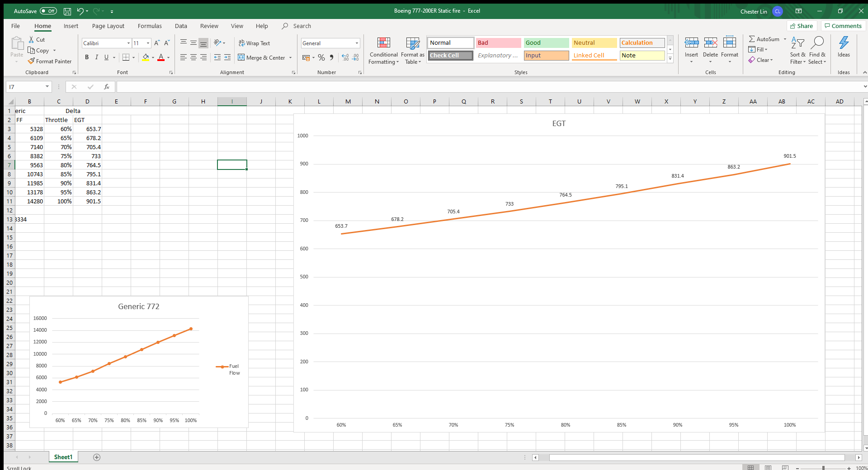Open Conditional Formatting
The height and width of the screenshot is (470, 868).
click(x=384, y=51)
